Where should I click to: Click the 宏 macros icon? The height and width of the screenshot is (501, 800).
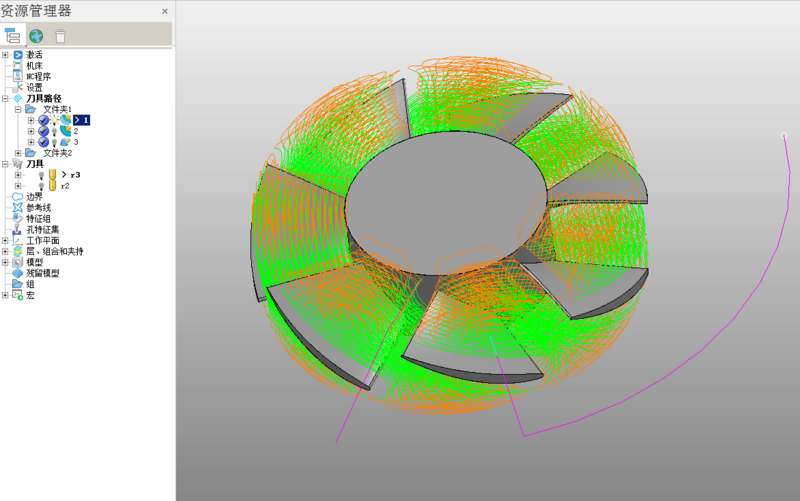click(18, 295)
